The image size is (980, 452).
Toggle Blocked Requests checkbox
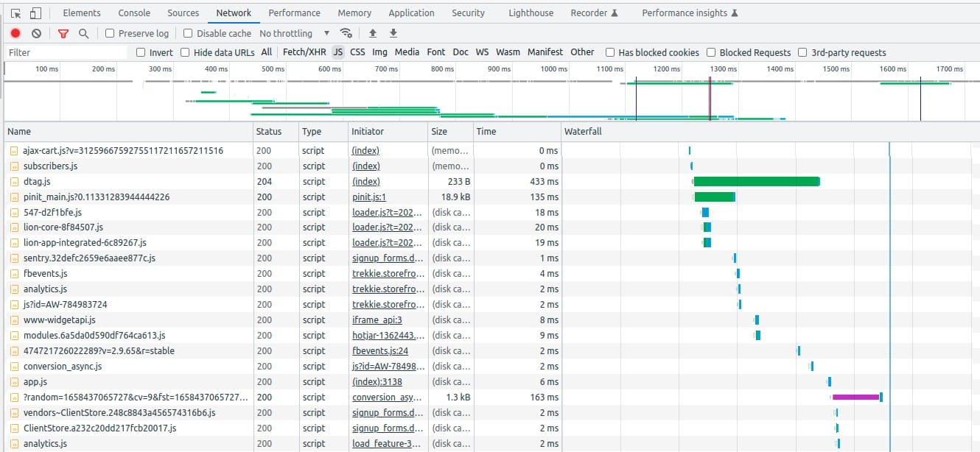pos(711,52)
